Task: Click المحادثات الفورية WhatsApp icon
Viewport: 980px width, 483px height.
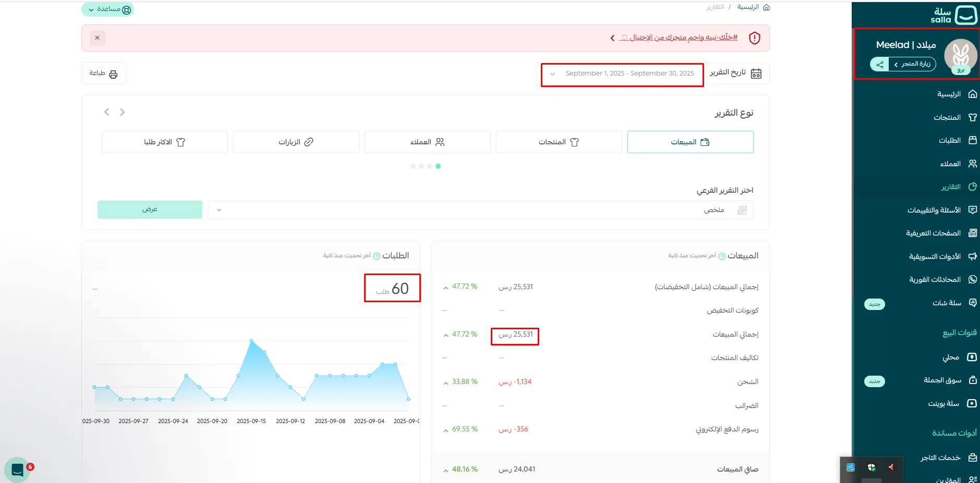Action: click(x=973, y=279)
